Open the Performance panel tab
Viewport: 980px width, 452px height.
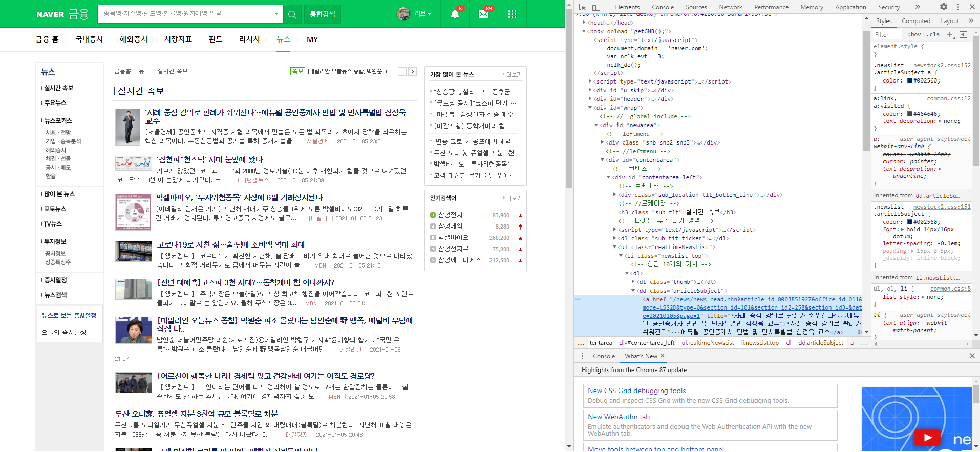(771, 7)
